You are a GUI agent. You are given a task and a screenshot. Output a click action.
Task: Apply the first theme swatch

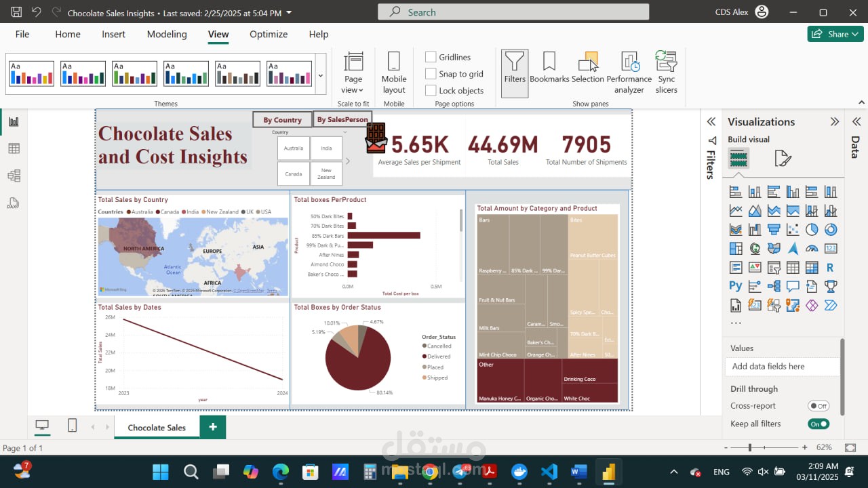(x=31, y=73)
